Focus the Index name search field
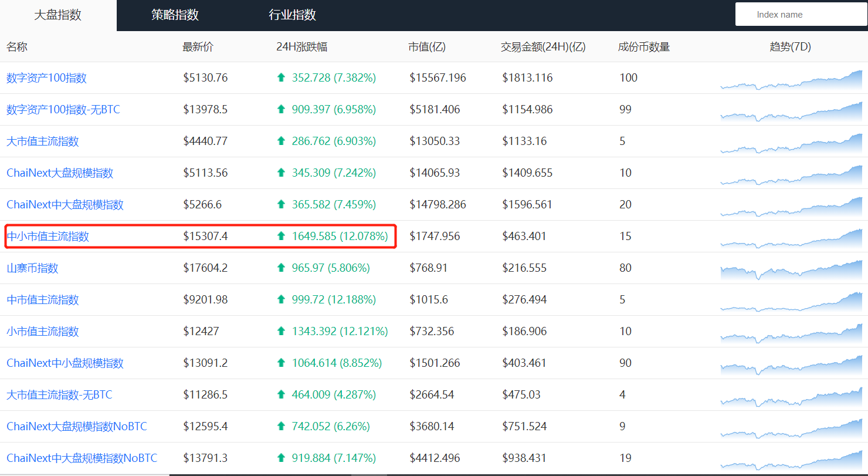Image resolution: width=868 pixels, height=476 pixels. [x=801, y=15]
